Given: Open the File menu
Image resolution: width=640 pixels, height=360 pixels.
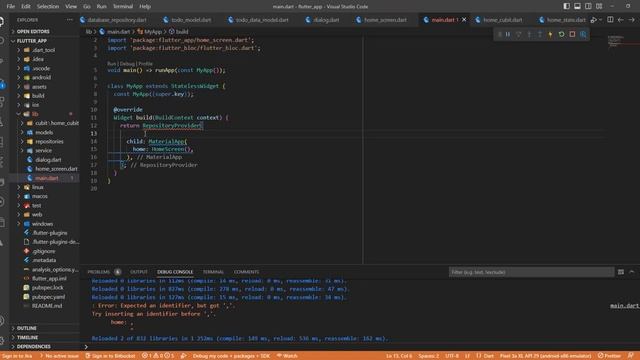Looking at the screenshot, I should [11, 6].
